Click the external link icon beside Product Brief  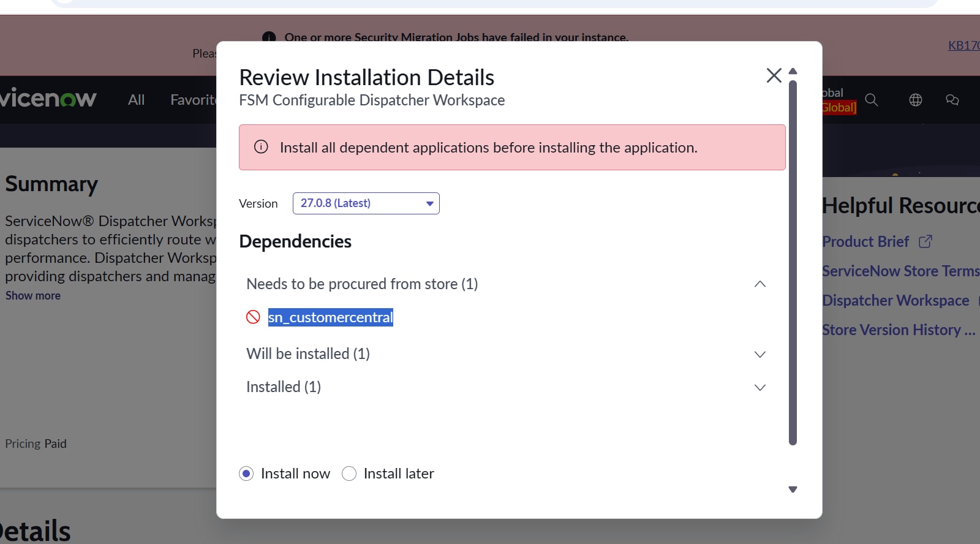[x=925, y=241]
